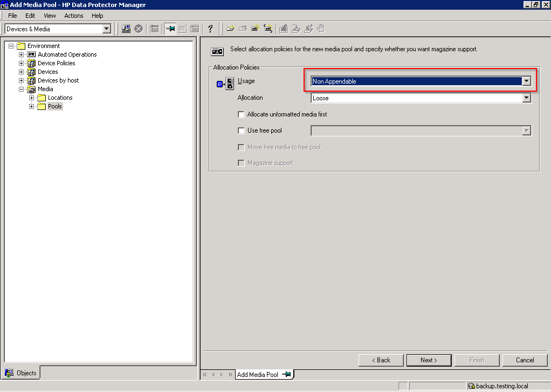Click the green pushpin toolbar icon
The image size is (551, 392).
170,29
